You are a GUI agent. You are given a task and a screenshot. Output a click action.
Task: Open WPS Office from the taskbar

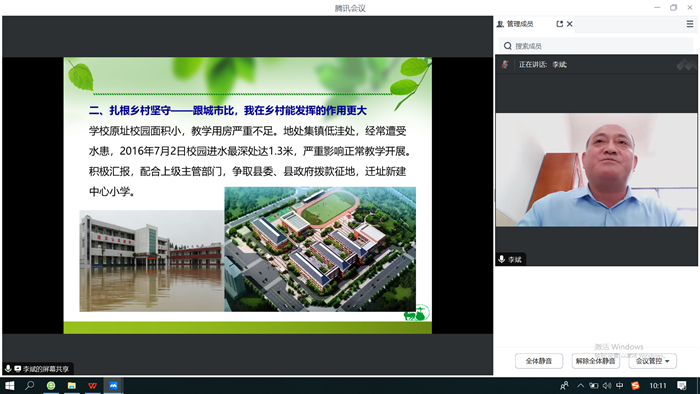[92, 386]
